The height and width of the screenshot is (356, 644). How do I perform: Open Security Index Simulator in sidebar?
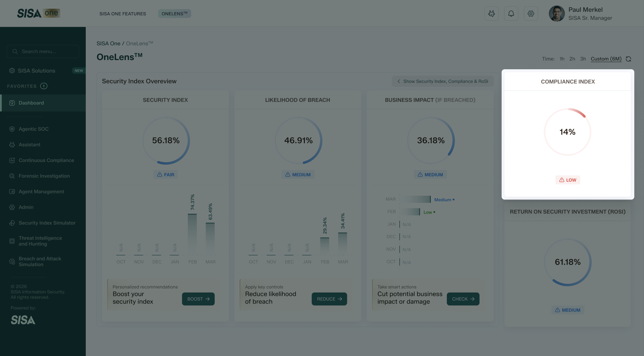(x=47, y=223)
